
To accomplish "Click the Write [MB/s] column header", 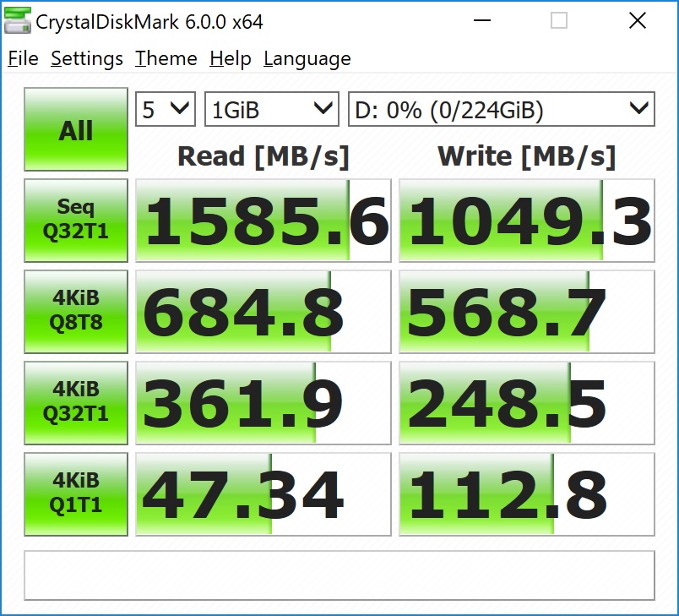I will point(527,156).
